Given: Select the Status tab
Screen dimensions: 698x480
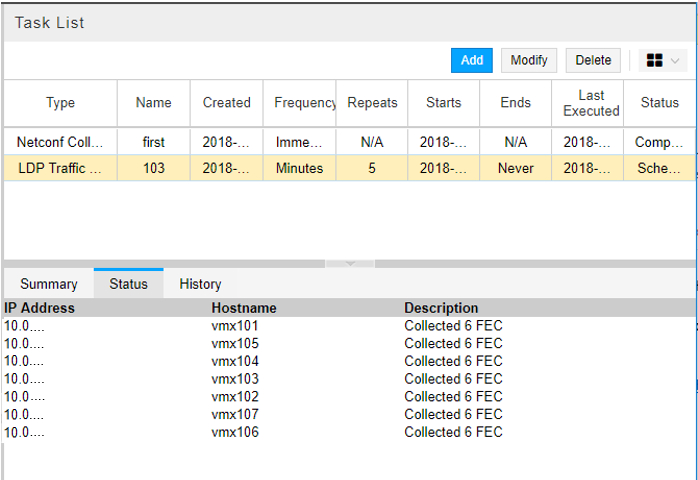Looking at the screenshot, I should click(x=128, y=284).
